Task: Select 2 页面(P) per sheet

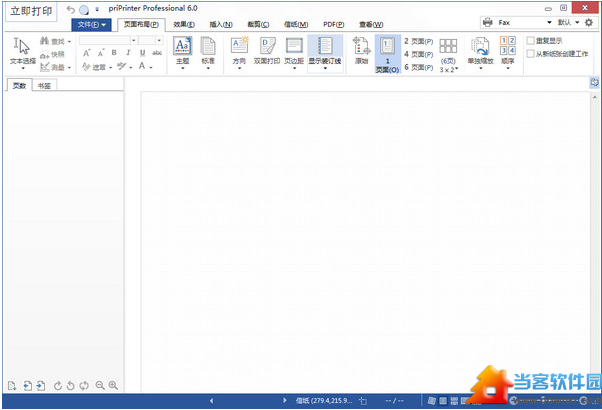Action: pos(418,41)
